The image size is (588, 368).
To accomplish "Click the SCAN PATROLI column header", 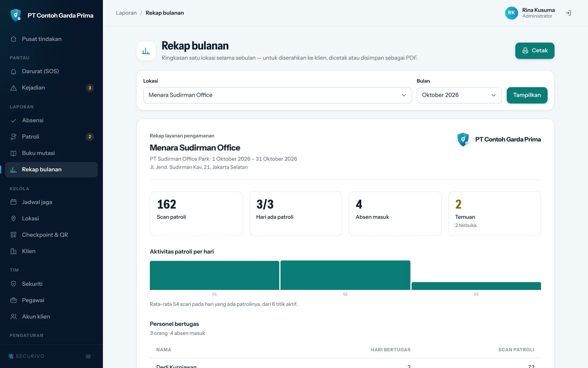I will tap(516, 350).
